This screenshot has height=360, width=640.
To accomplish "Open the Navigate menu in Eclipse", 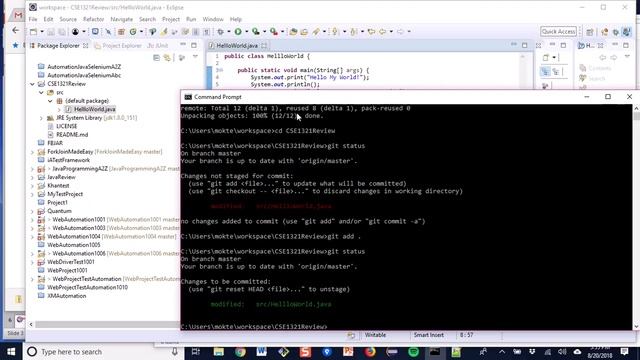I will [x=122, y=19].
